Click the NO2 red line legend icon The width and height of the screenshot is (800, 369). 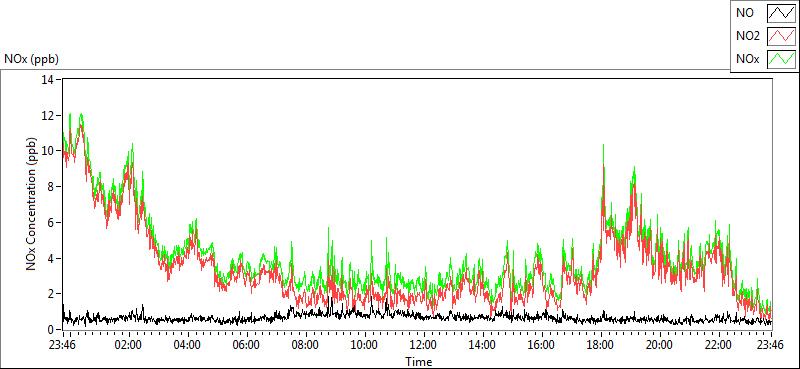point(781,36)
